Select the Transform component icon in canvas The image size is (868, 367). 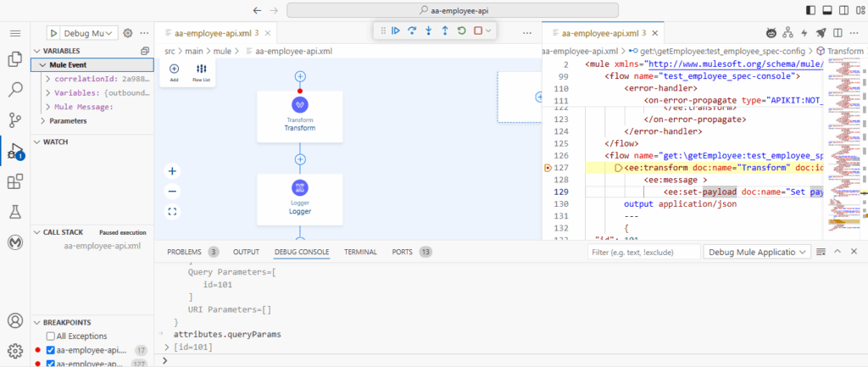point(300,104)
